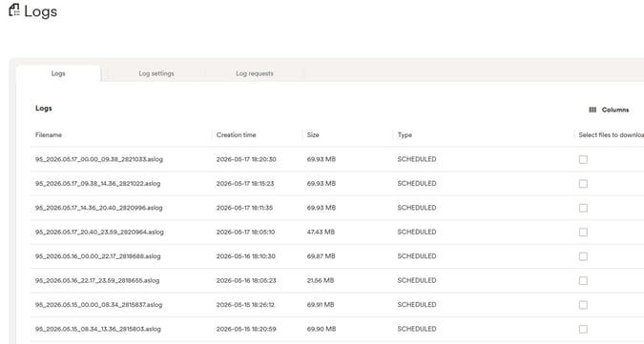The height and width of the screenshot is (344, 644).
Task: Click 69.93 MB in the 2821033.aslog row
Action: [322, 159]
